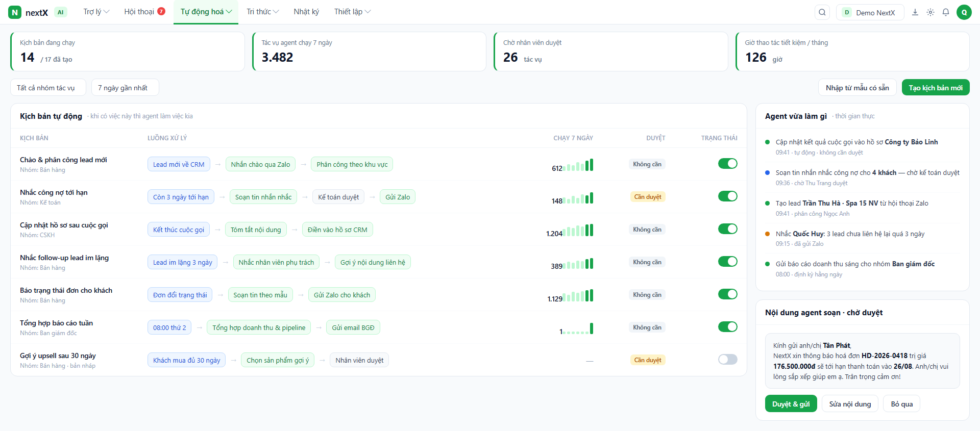Switch off Báo trạng thái đơn cho khách
This screenshot has height=431, width=980.
click(x=728, y=294)
